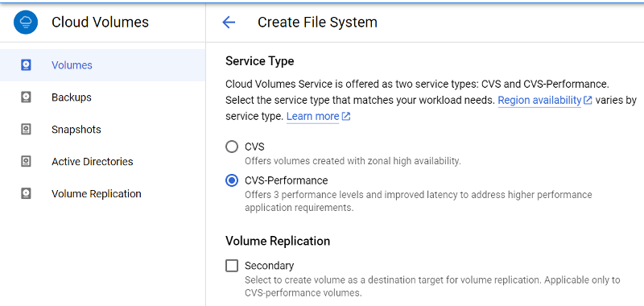Click external link icon beside Region availability

click(588, 100)
